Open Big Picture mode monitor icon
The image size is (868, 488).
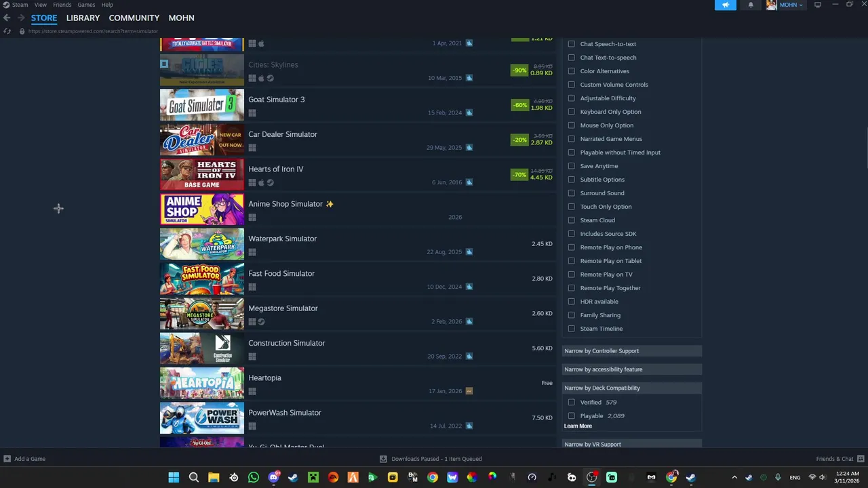818,5
